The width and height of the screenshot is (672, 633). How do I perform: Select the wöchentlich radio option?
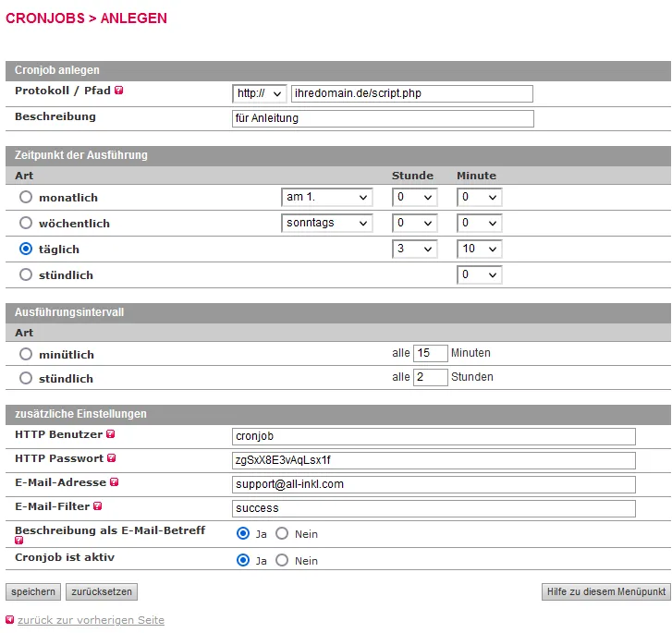26,223
